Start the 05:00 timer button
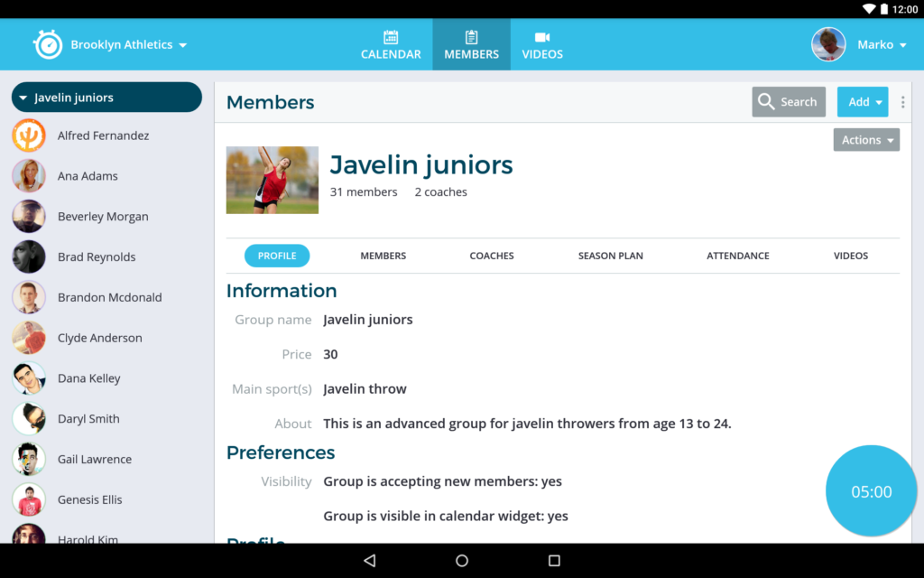 pyautogui.click(x=871, y=491)
